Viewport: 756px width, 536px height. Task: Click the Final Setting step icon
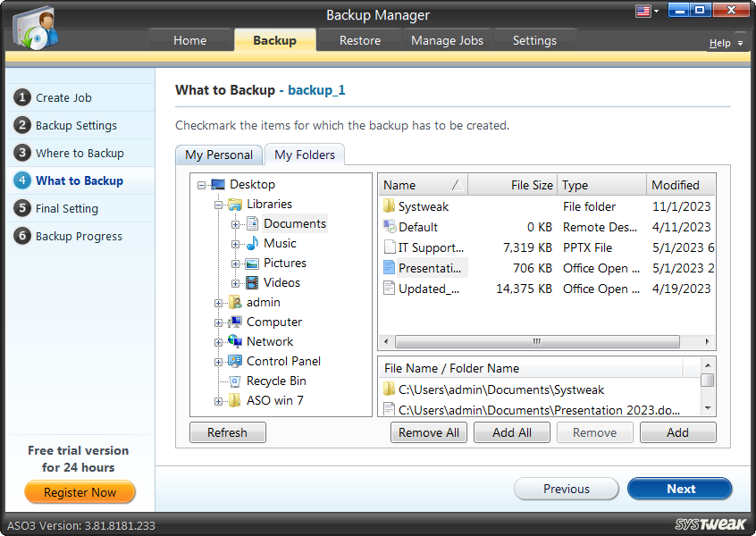click(x=21, y=208)
